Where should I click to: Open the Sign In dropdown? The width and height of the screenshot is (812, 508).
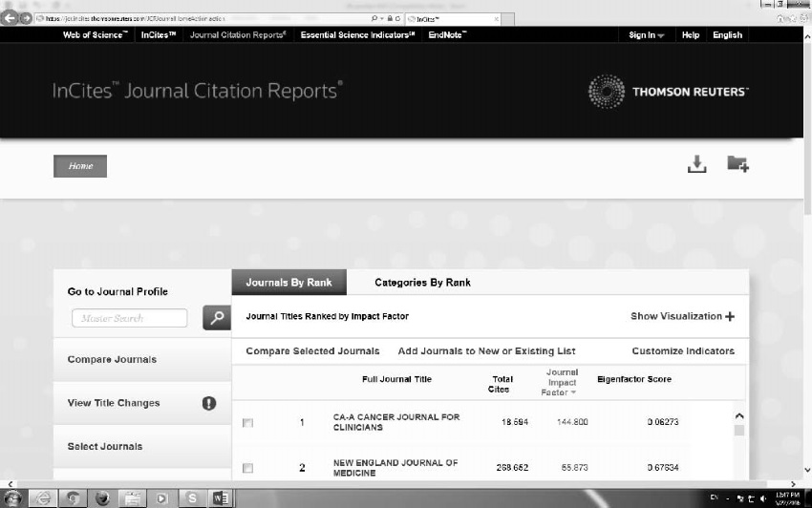[x=647, y=34]
